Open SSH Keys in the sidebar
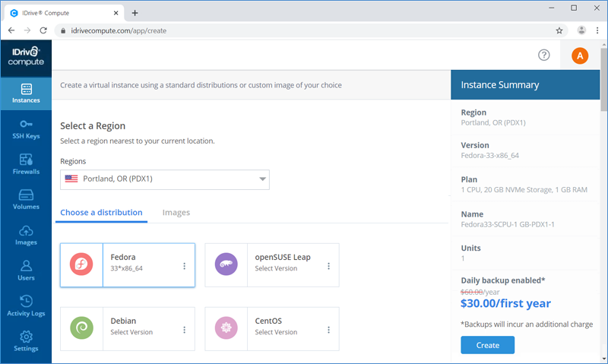Image resolution: width=608 pixels, height=364 pixels. pos(26,129)
